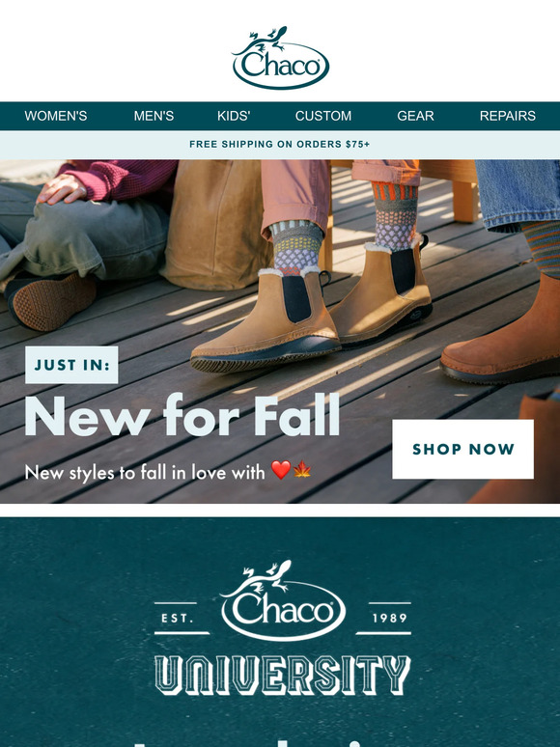
Task: Click the UNIVERSITY lettering graphic
Action: [x=283, y=675]
